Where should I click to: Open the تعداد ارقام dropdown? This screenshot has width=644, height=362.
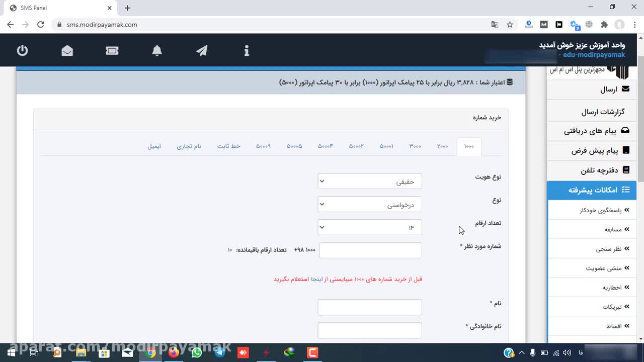pos(370,228)
